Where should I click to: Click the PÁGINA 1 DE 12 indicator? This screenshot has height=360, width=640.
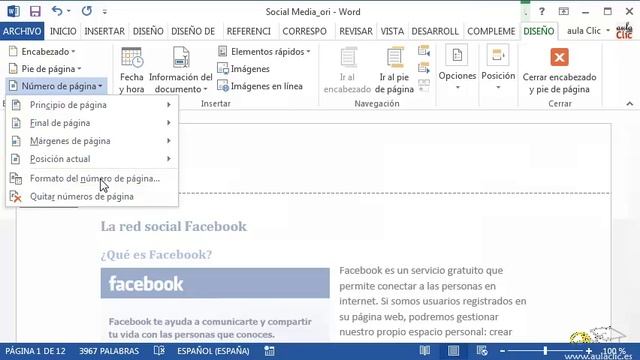pyautogui.click(x=36, y=351)
